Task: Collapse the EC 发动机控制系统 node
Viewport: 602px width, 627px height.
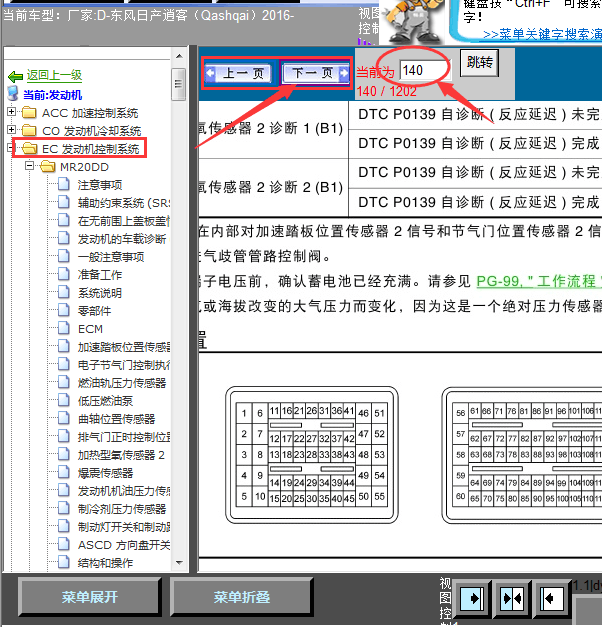Action: [11, 148]
